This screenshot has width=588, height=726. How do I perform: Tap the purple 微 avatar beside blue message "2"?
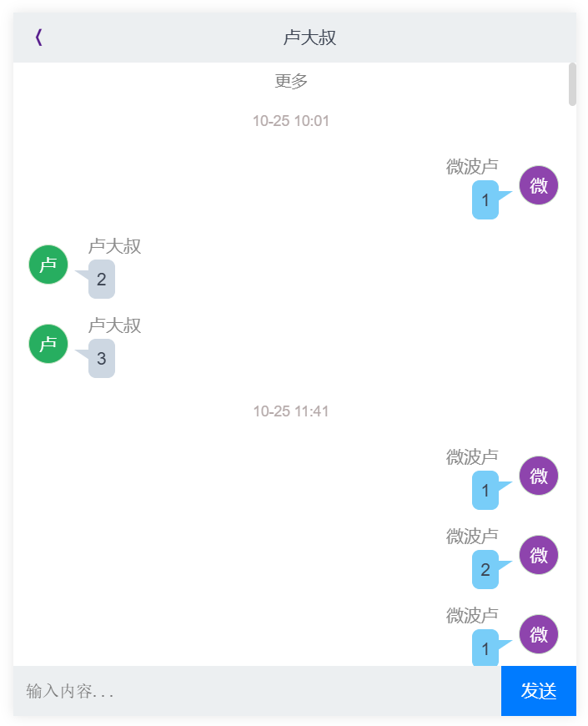539,555
